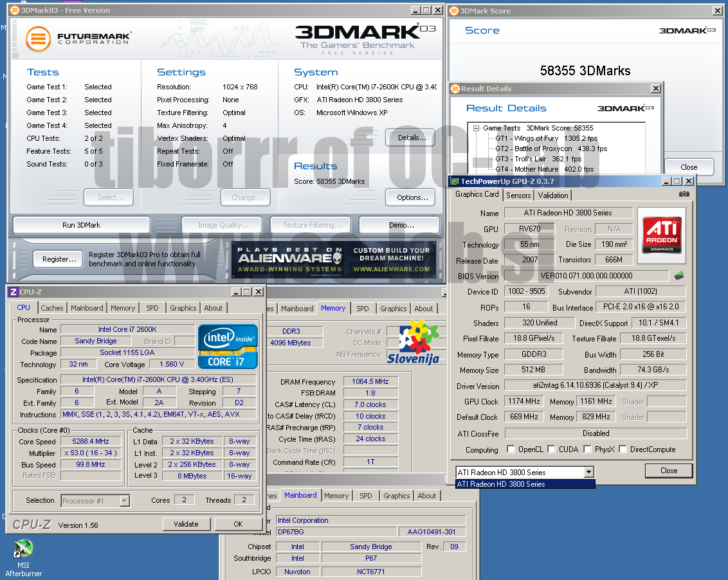Click the Close button in GPU-Z
The image size is (728, 580).
[x=669, y=471]
